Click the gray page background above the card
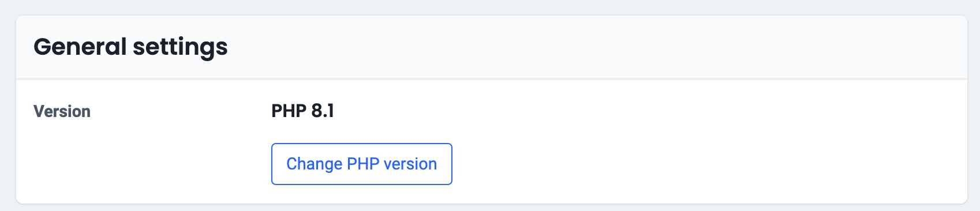 pos(490,7)
